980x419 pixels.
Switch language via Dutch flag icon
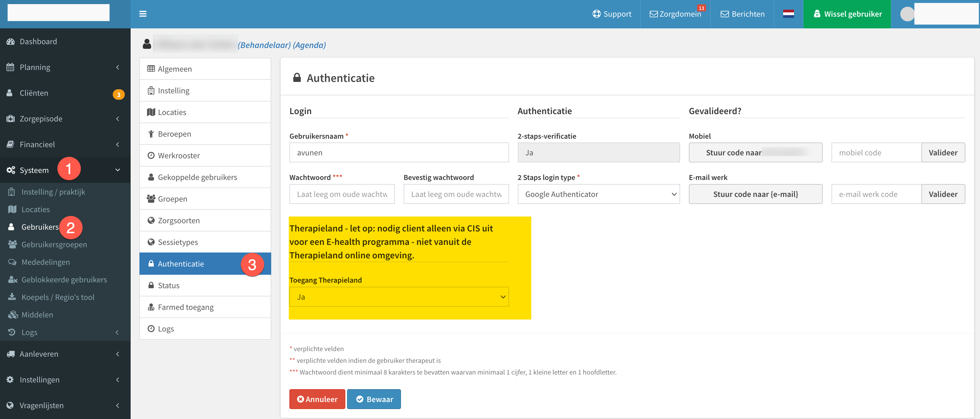point(788,14)
